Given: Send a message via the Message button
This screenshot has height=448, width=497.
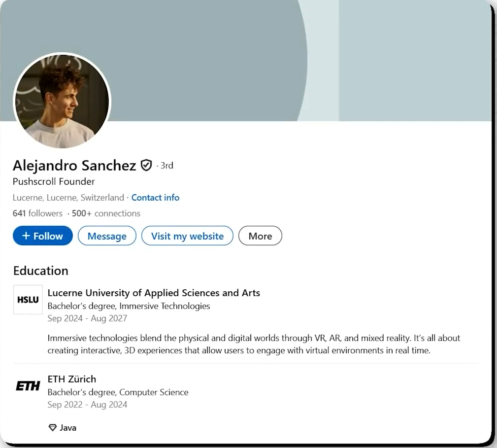Looking at the screenshot, I should (x=107, y=236).
